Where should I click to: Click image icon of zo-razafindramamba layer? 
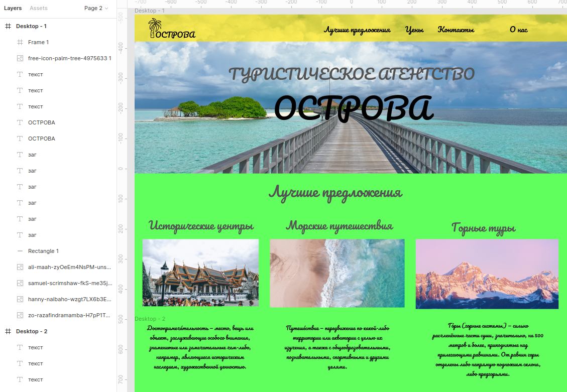[20, 315]
